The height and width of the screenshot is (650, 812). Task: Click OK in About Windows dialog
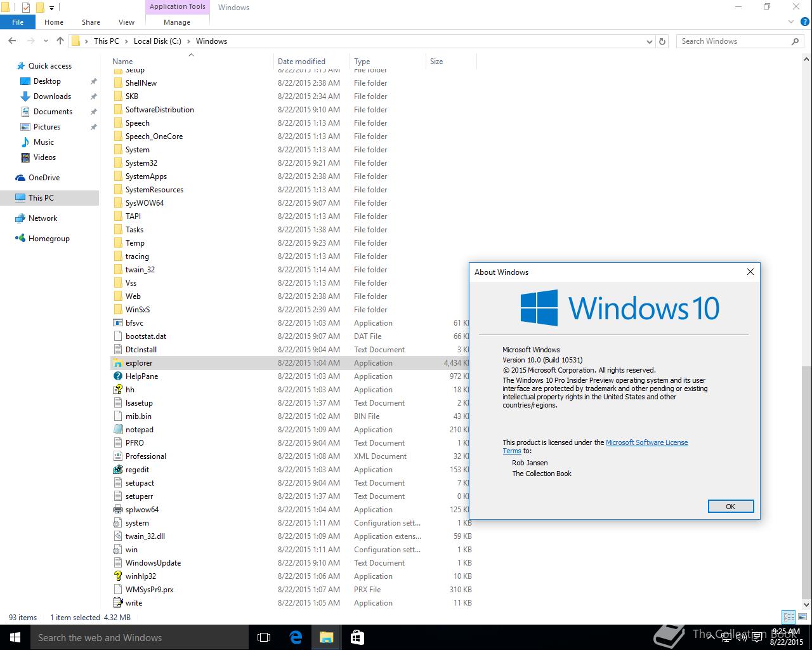[730, 507]
